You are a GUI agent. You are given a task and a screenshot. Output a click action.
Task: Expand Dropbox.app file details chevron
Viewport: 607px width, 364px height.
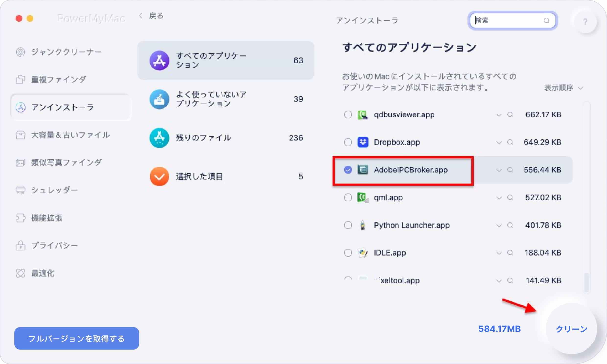(499, 143)
